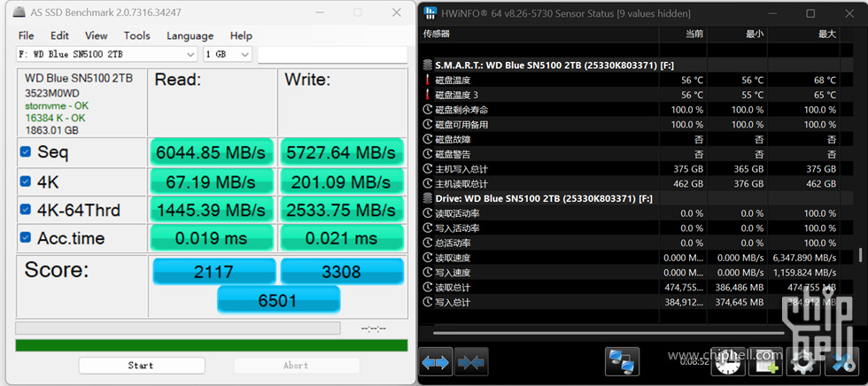The image size is (868, 386).
Task: Open the 1 GB test size dropdown
Action: 228,54
